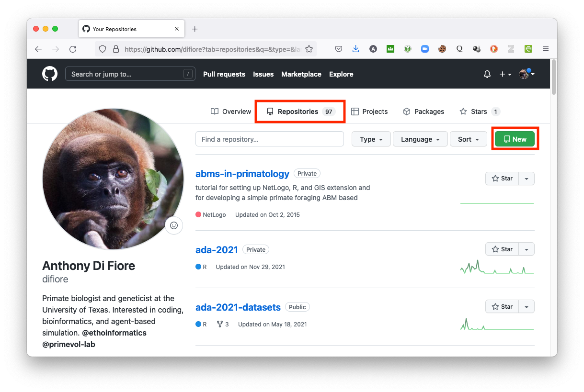The image size is (584, 392).
Task: Open the Zoom extension icon
Action: [x=424, y=49]
